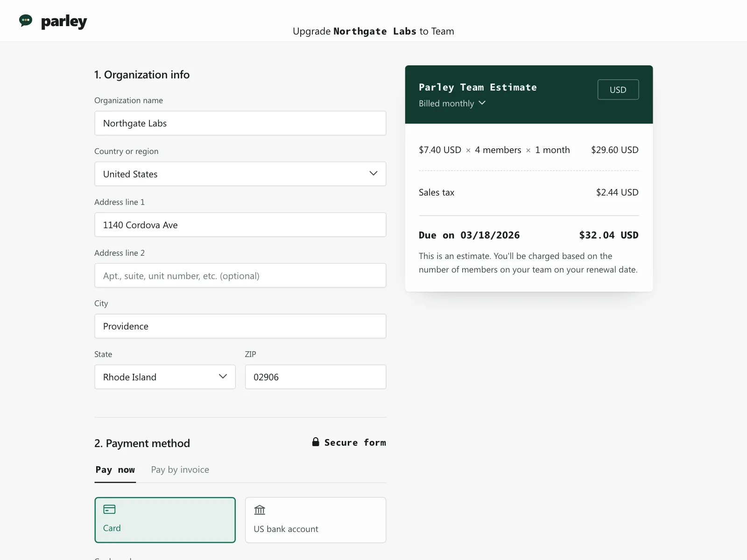Click the Parley Team Estimate heading
Image resolution: width=747 pixels, height=560 pixels.
point(478,87)
